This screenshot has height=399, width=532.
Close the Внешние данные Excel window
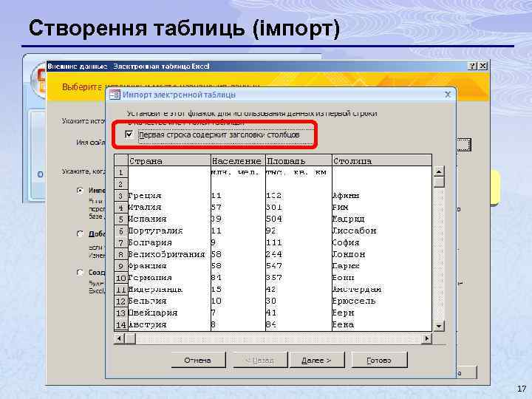482,66
